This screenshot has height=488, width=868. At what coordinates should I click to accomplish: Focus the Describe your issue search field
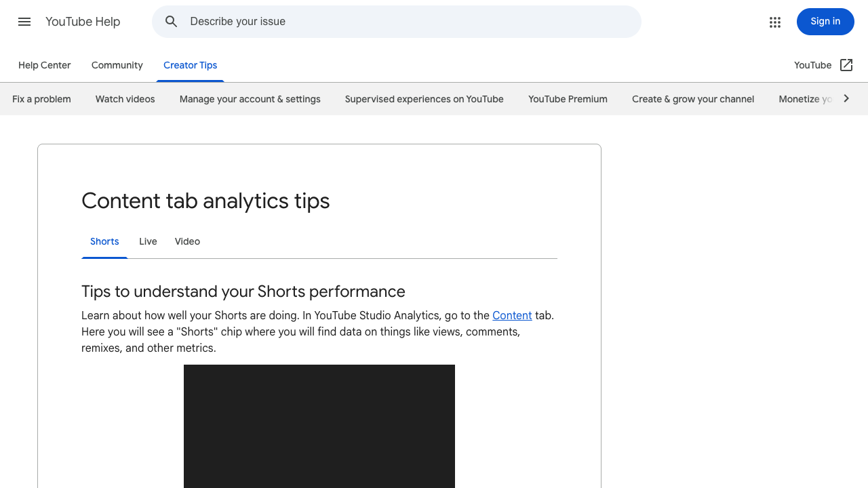click(397, 22)
